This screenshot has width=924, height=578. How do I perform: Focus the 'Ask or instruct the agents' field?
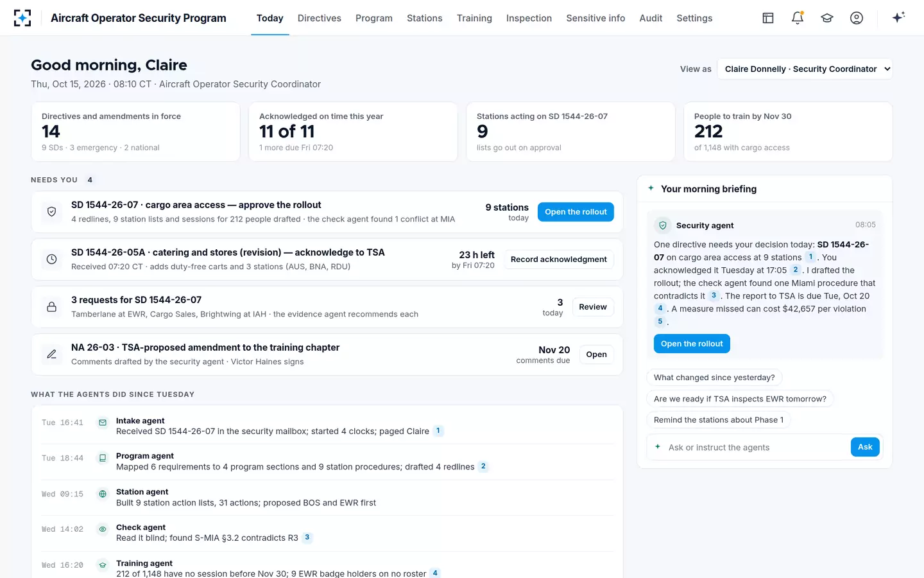coord(757,448)
